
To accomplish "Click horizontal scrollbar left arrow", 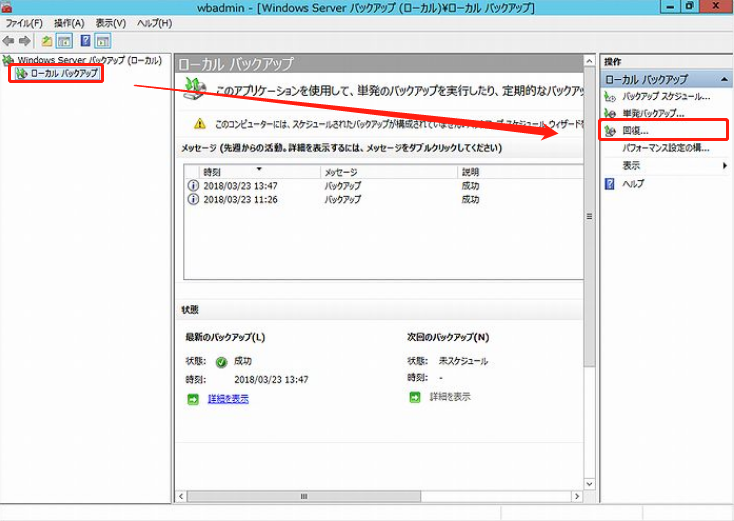I will point(181,496).
